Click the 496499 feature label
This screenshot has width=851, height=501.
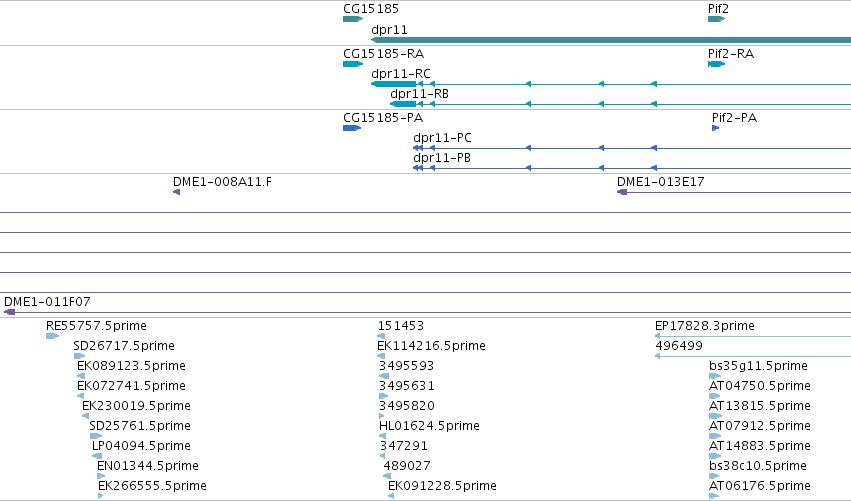(x=679, y=346)
